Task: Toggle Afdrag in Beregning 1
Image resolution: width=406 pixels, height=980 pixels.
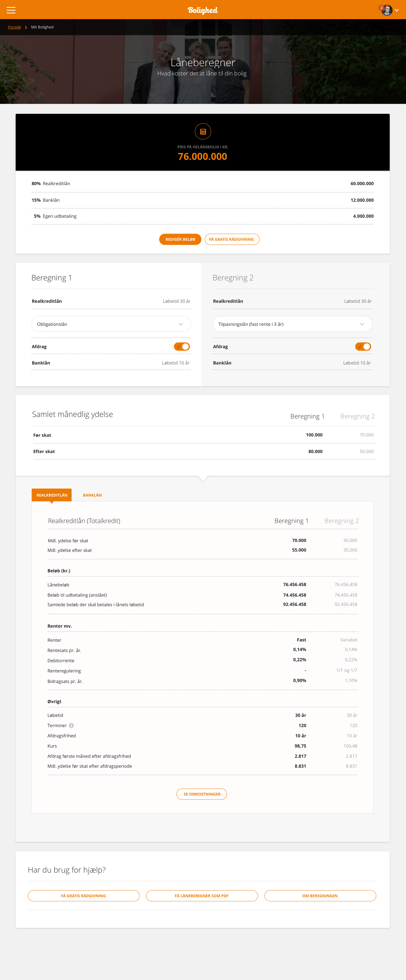Action: (182, 347)
